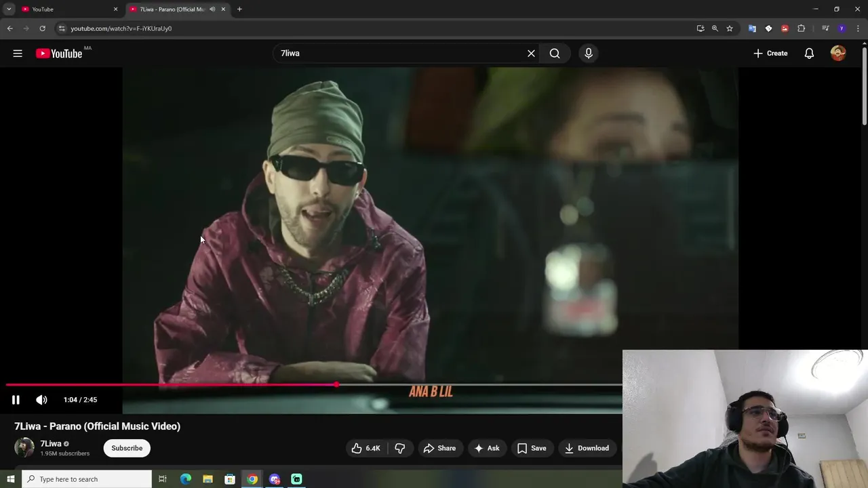
Task: Close the first YouTube tab
Action: [115, 9]
